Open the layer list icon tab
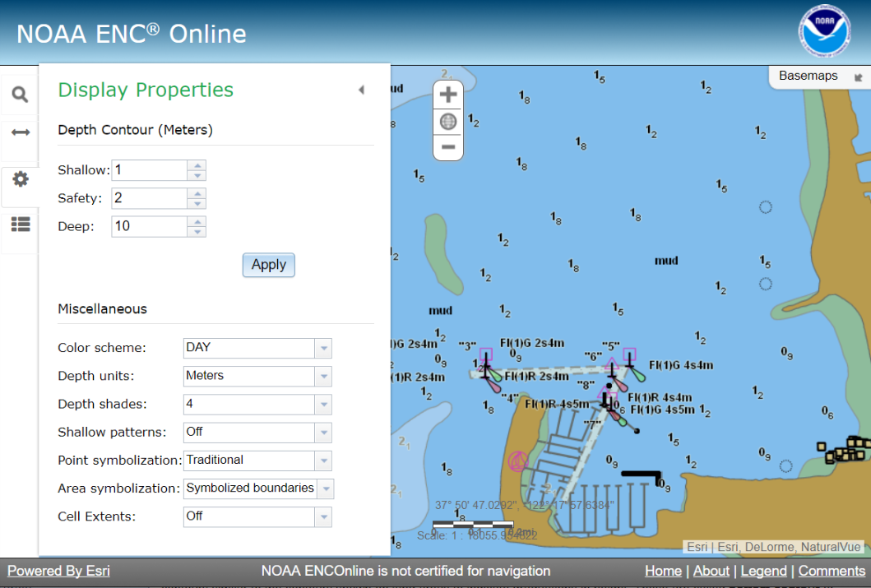This screenshot has width=871, height=588. 21,225
